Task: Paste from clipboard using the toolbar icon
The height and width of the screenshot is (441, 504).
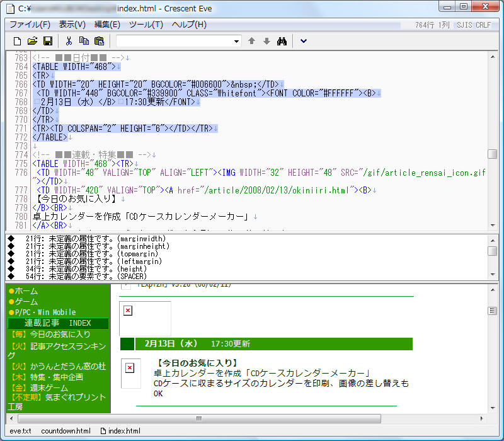Action: click(x=100, y=41)
